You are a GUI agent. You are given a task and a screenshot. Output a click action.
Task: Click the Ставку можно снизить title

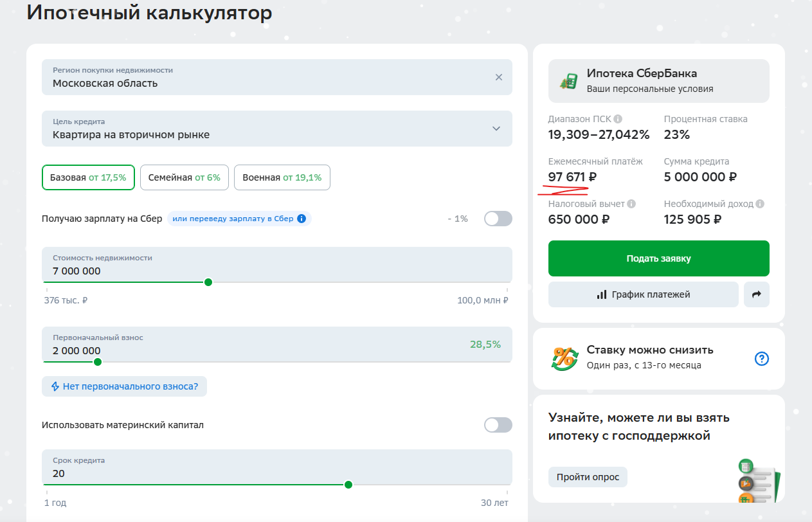tap(650, 350)
